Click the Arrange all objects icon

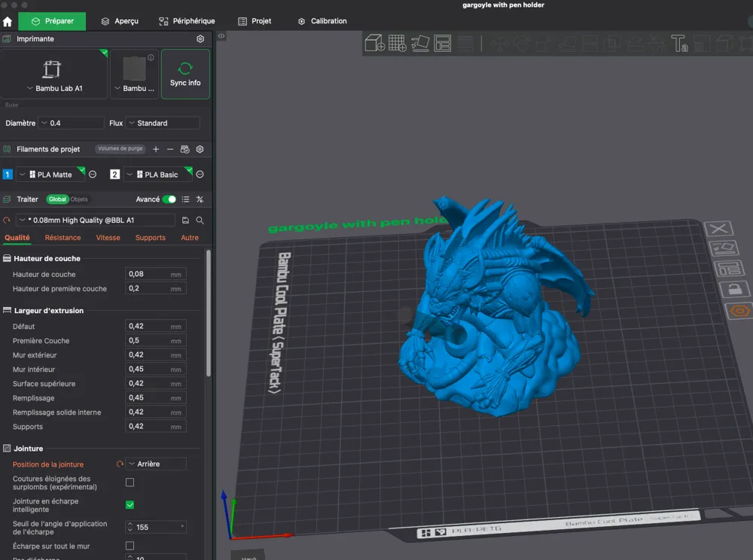coord(442,43)
